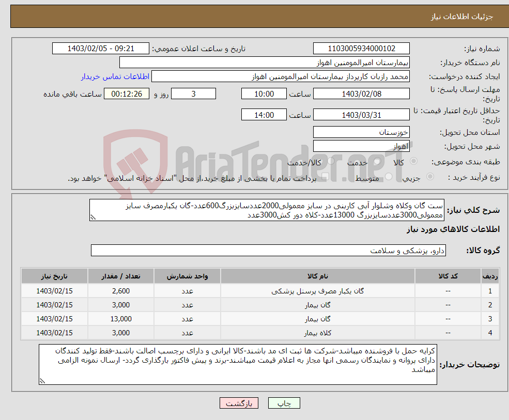
Task: Click the buyer notes resize handle
Action: pos(42,381)
